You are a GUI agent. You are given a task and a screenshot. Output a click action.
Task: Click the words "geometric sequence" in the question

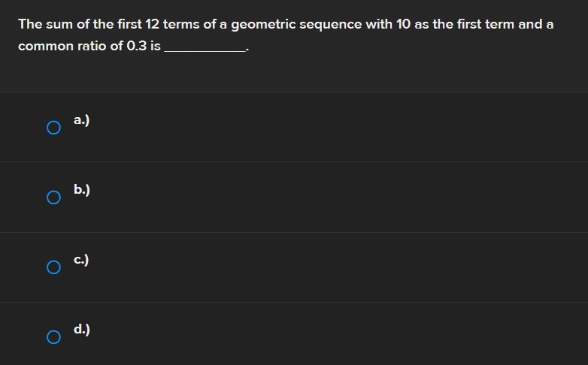[296, 24]
